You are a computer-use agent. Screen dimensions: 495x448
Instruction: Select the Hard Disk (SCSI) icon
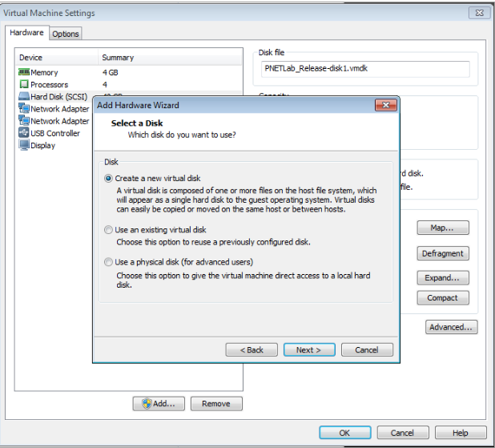coord(24,97)
